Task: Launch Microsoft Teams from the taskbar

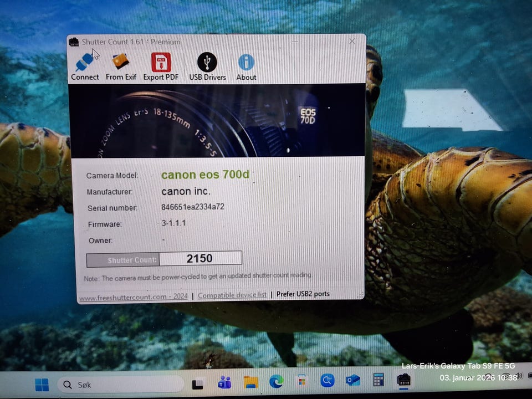Action: 224,383
